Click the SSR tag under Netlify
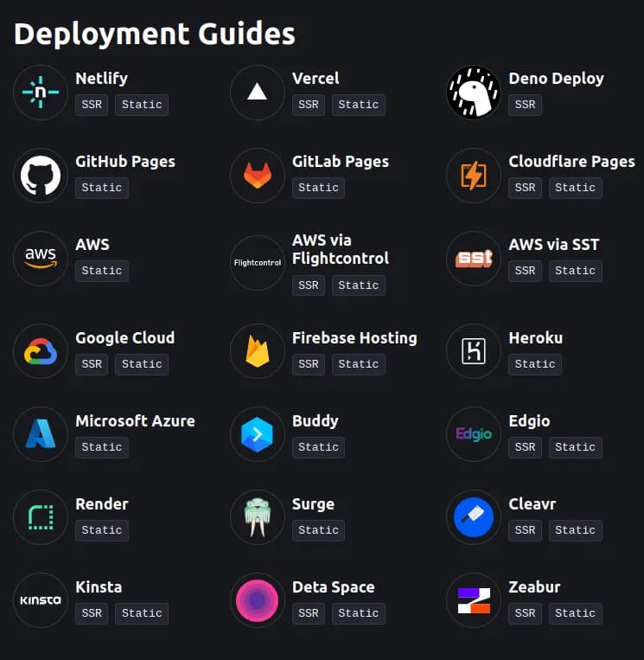 click(92, 105)
